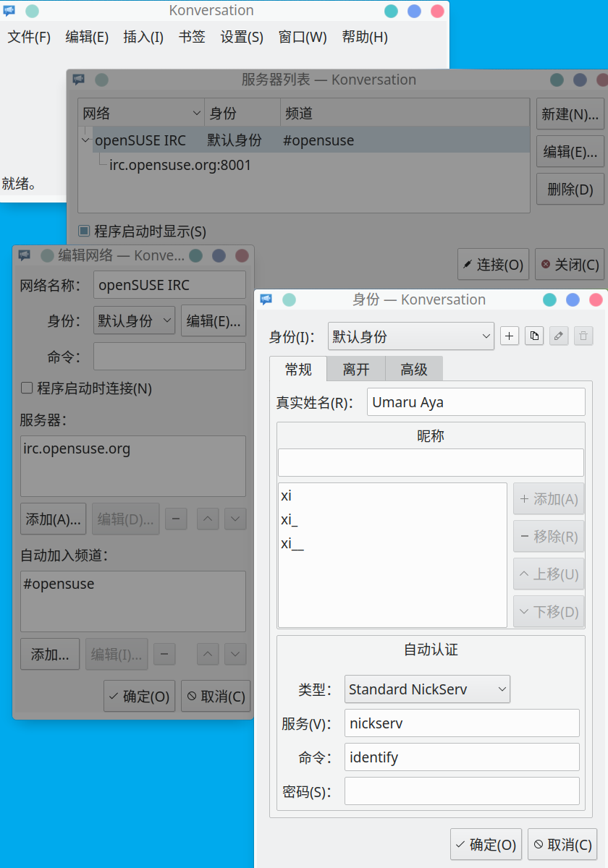Select nickname xi_ in the list
Image resolution: width=608 pixels, height=868 pixels.
point(392,520)
